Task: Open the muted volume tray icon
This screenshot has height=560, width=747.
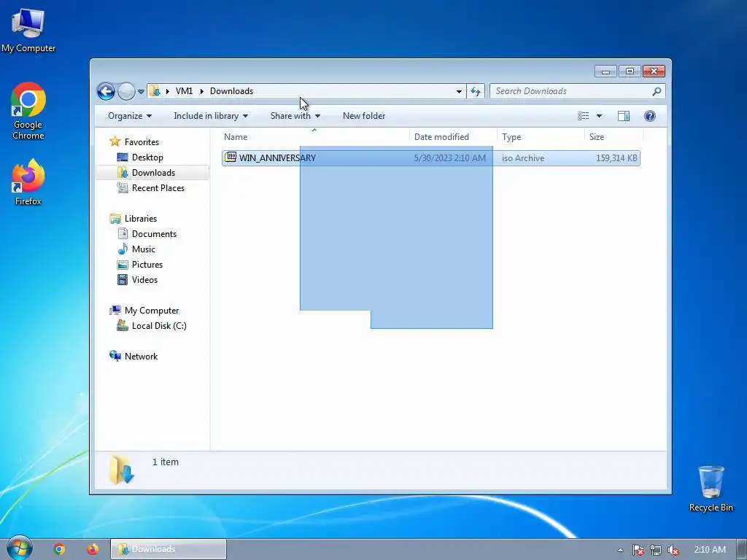Action: pyautogui.click(x=673, y=550)
